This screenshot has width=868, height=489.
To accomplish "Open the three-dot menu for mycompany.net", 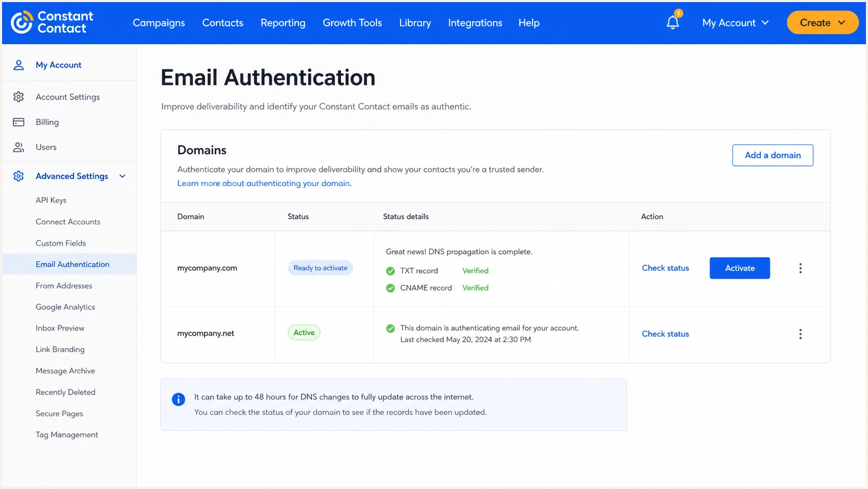I will [801, 334].
